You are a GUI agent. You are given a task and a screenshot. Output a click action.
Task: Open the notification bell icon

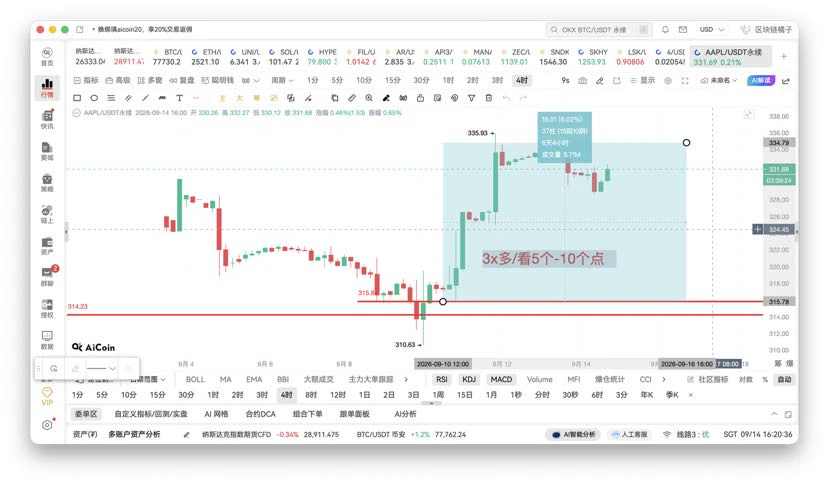point(665,30)
